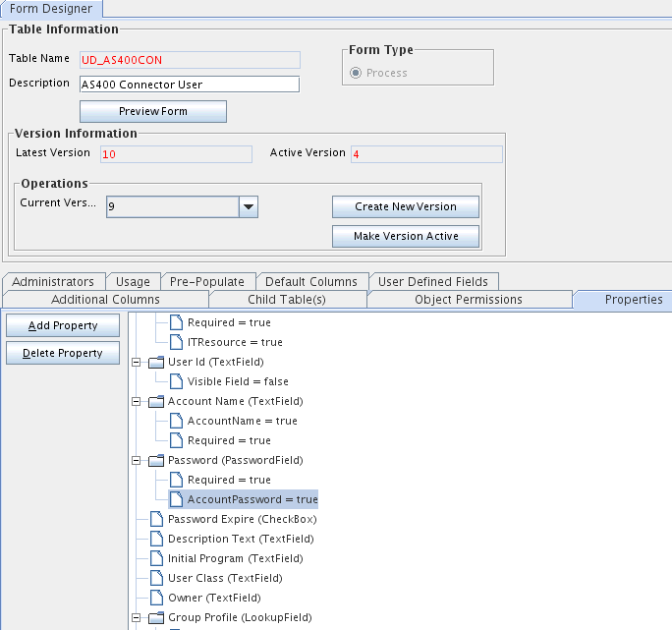Click the Delete Property button
Viewport: 672px width, 630px height.
pos(63,353)
